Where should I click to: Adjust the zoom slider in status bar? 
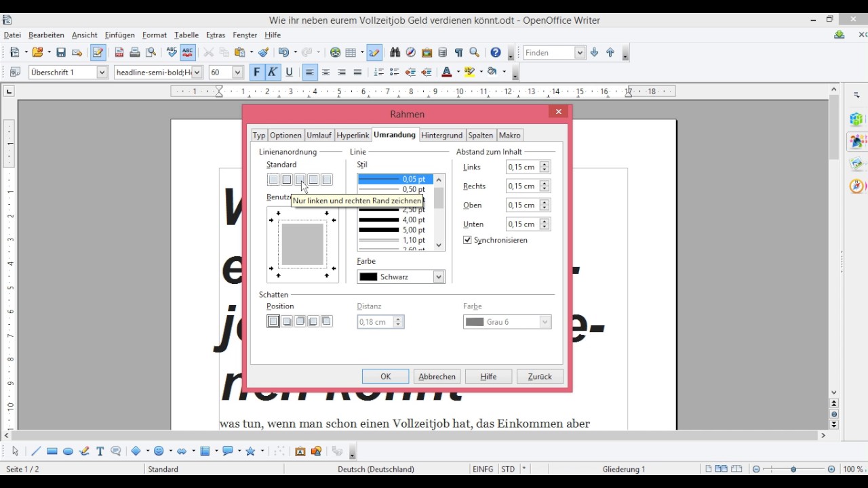pos(793,469)
